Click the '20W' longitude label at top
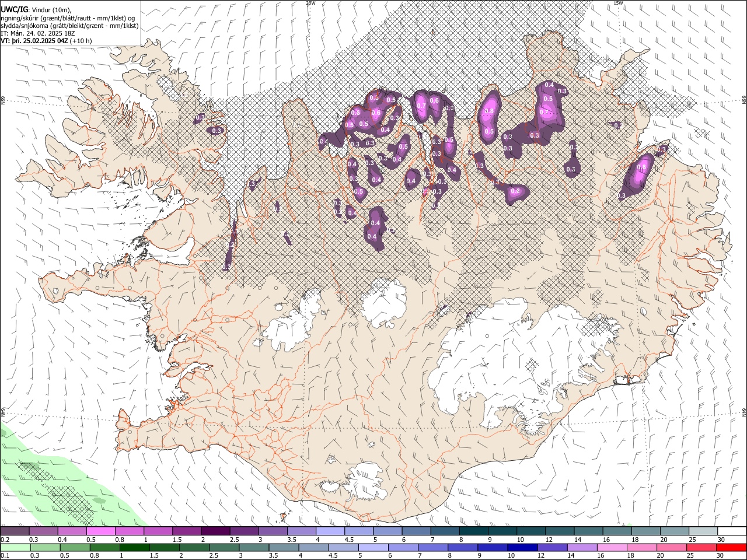 point(310,3)
